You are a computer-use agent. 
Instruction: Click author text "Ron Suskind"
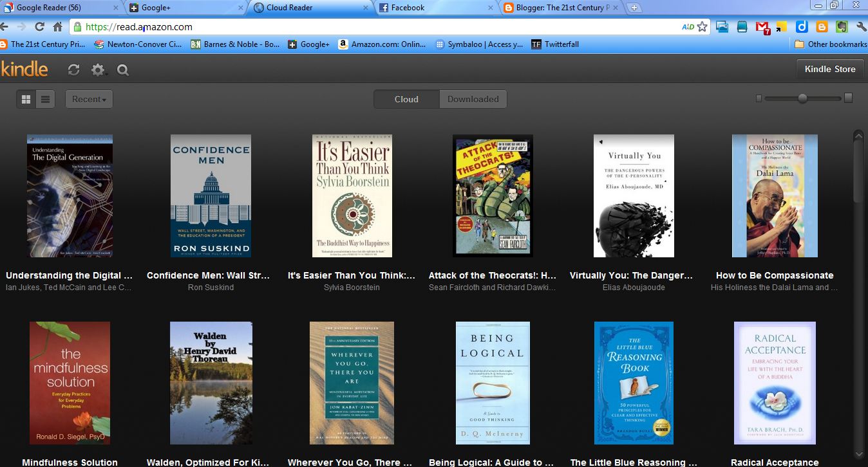click(x=211, y=288)
